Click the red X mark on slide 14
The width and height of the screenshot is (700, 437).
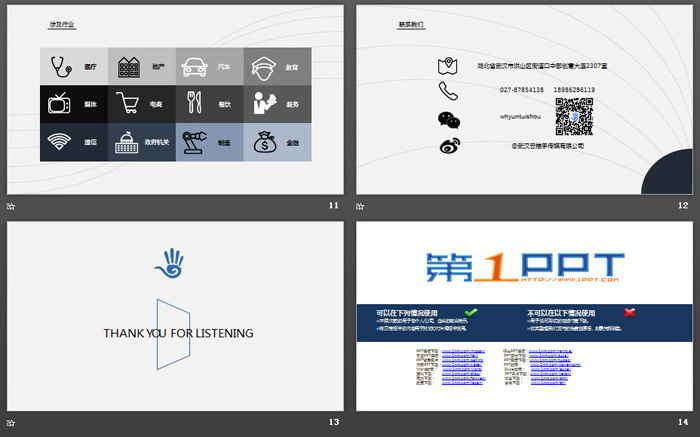point(630,312)
